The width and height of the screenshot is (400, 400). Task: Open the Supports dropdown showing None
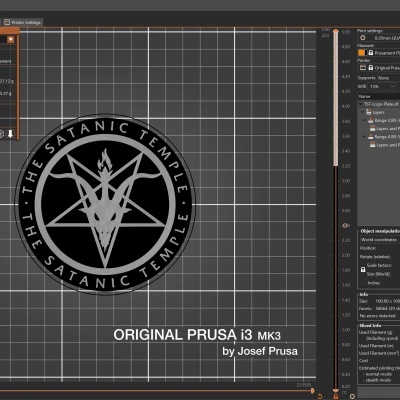click(x=388, y=78)
